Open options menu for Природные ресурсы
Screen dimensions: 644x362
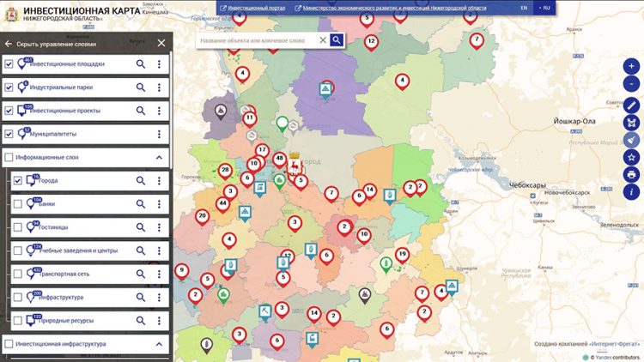[x=159, y=321]
